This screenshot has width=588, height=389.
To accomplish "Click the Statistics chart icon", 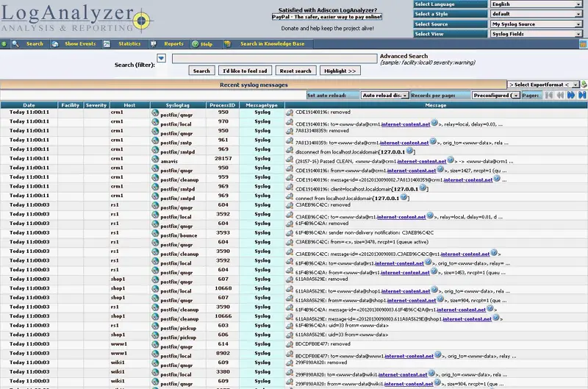I will pos(107,44).
